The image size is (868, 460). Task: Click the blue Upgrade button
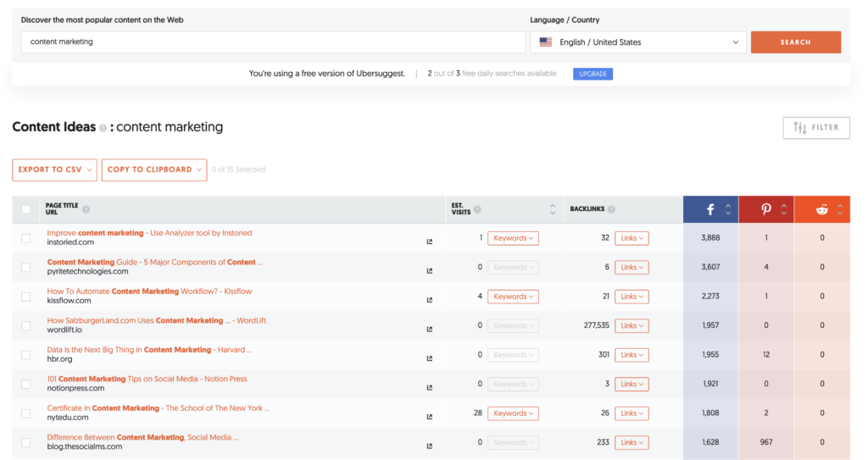pos(593,74)
